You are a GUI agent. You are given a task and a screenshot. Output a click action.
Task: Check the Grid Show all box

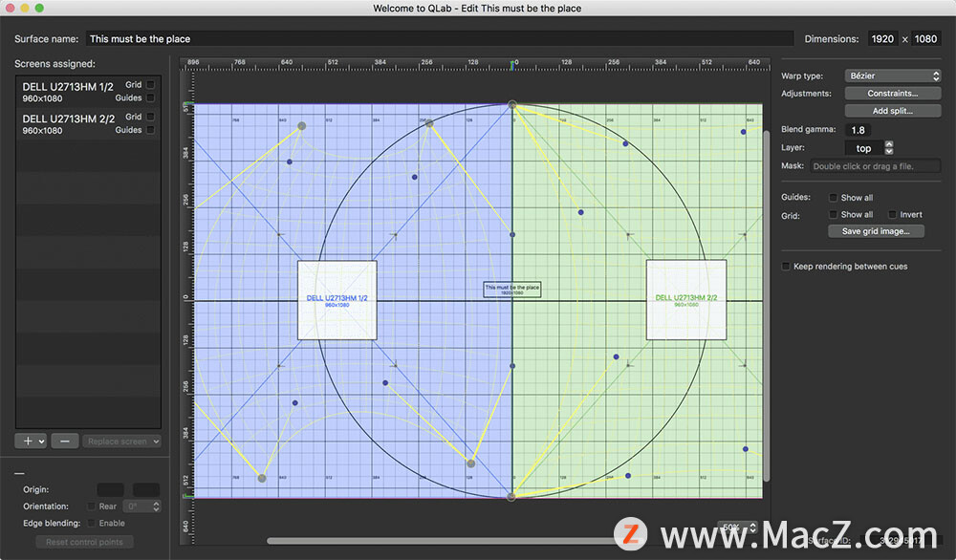(x=833, y=214)
